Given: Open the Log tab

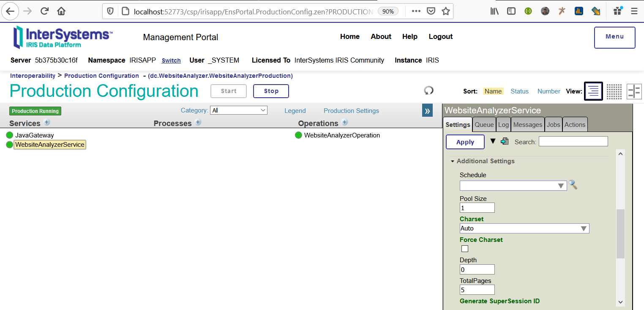Looking at the screenshot, I should 503,124.
